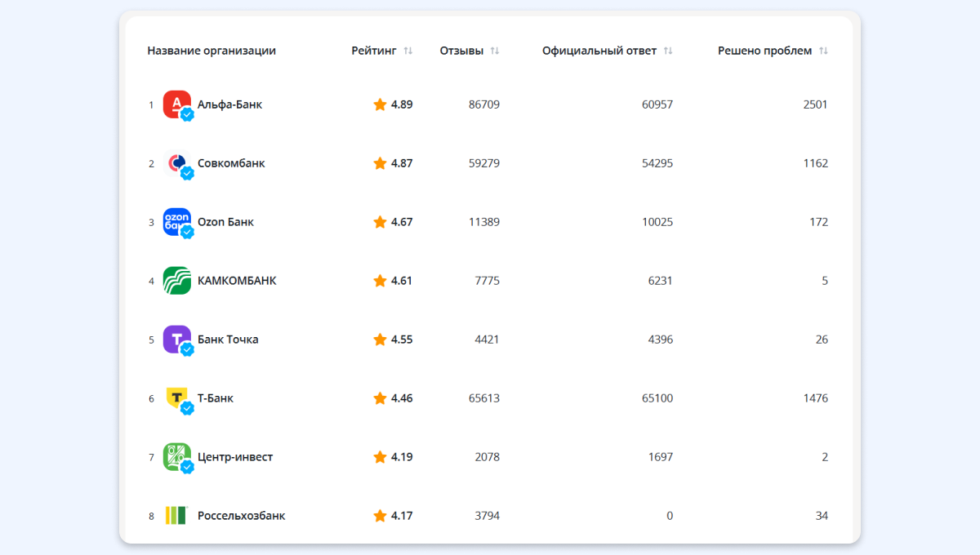Click Название организации column header
Viewport: 980px width, 555px height.
[x=212, y=51]
